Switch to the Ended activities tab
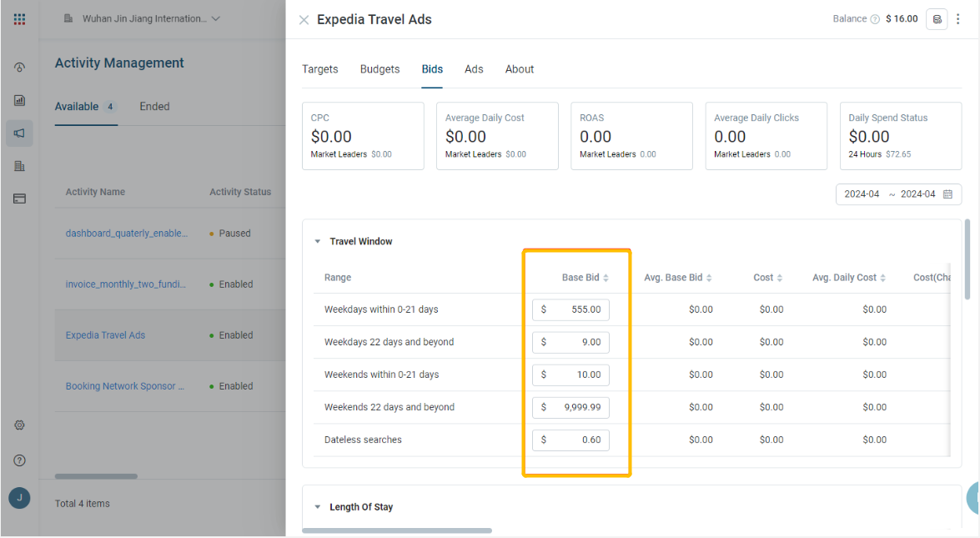 pos(154,106)
